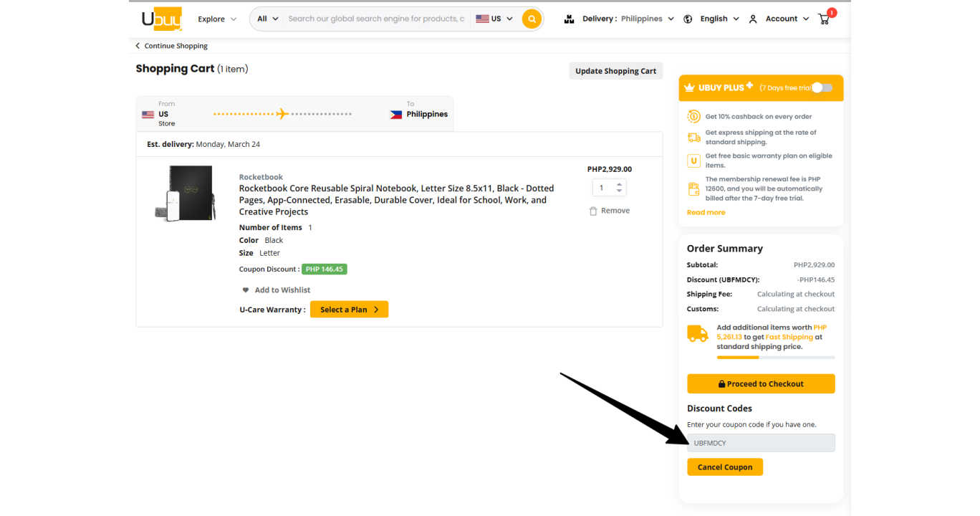This screenshot has height=516, width=980.
Task: Click the Ubuy Plus crown icon
Action: [690, 87]
